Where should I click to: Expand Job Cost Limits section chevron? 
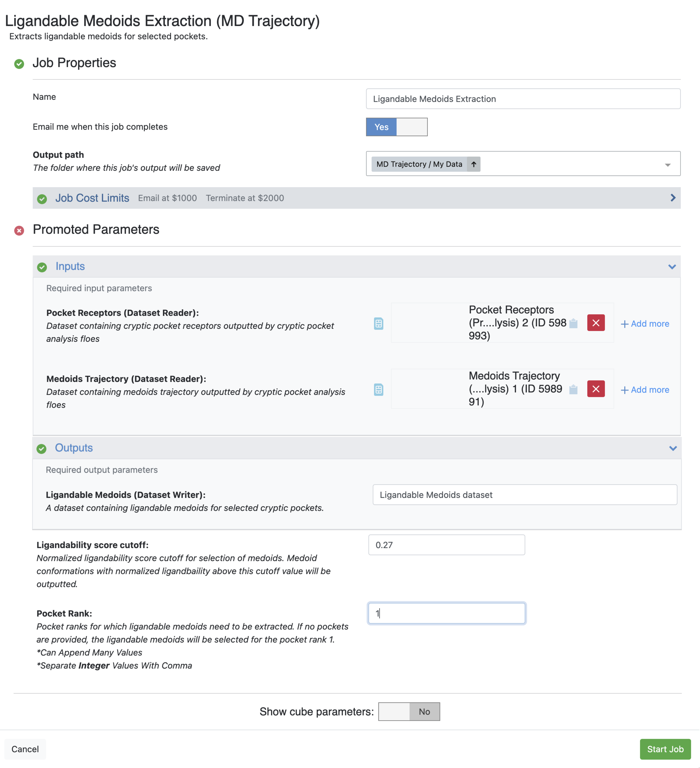pyautogui.click(x=673, y=198)
